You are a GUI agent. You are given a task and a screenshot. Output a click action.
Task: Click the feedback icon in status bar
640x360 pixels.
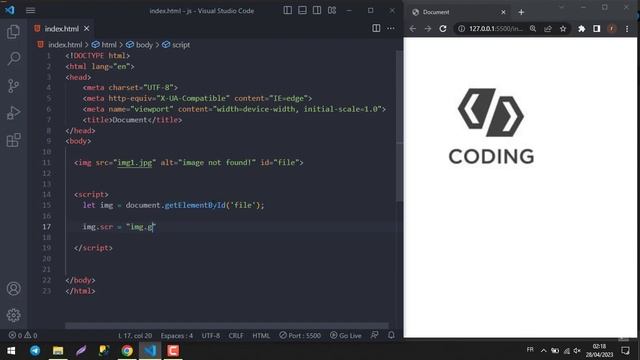pos(374,335)
